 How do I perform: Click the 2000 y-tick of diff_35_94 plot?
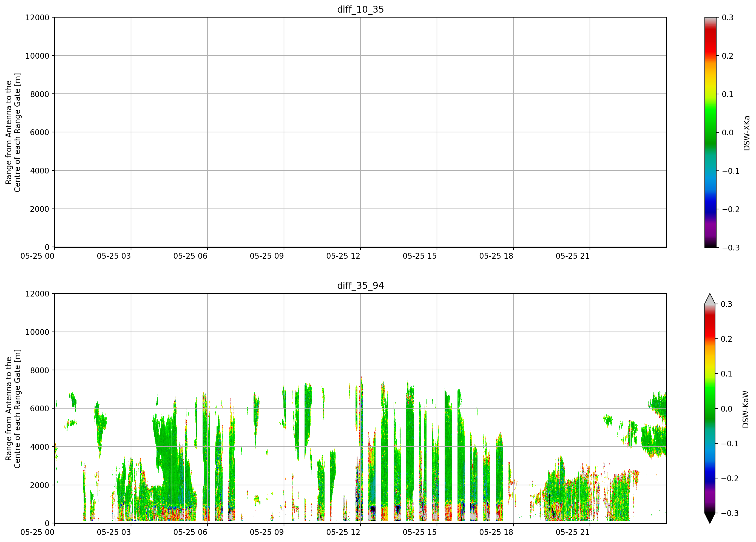coord(40,485)
